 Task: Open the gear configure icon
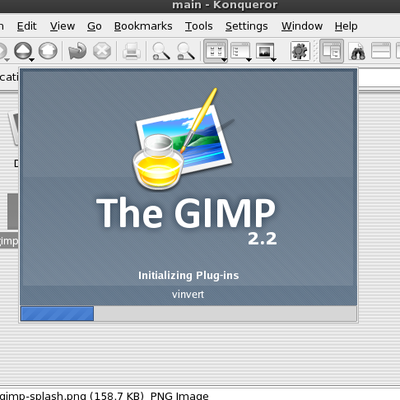300,51
